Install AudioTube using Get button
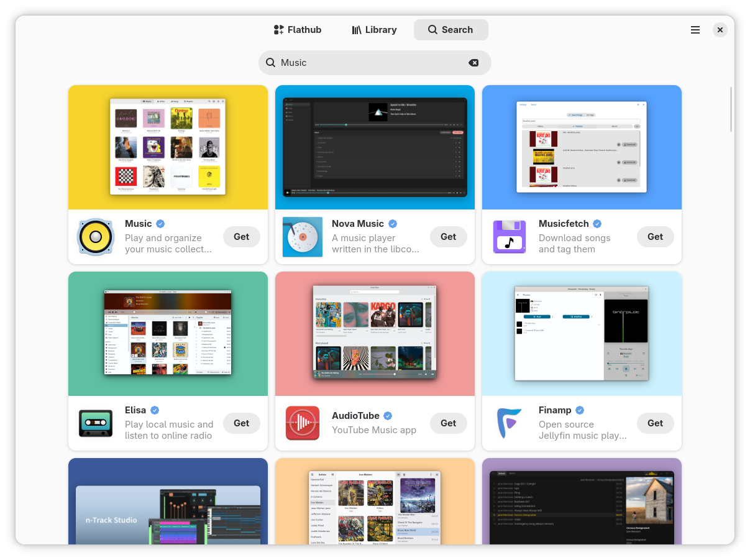This screenshot has width=750, height=560. 448,423
